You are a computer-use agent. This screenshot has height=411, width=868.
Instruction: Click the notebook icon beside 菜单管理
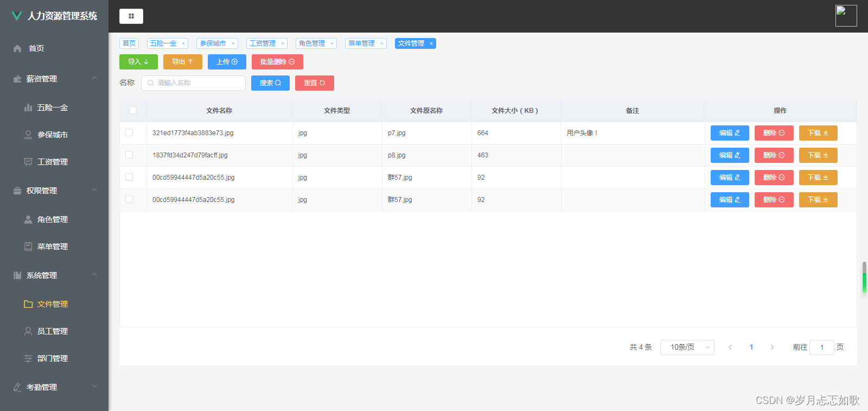coord(28,246)
